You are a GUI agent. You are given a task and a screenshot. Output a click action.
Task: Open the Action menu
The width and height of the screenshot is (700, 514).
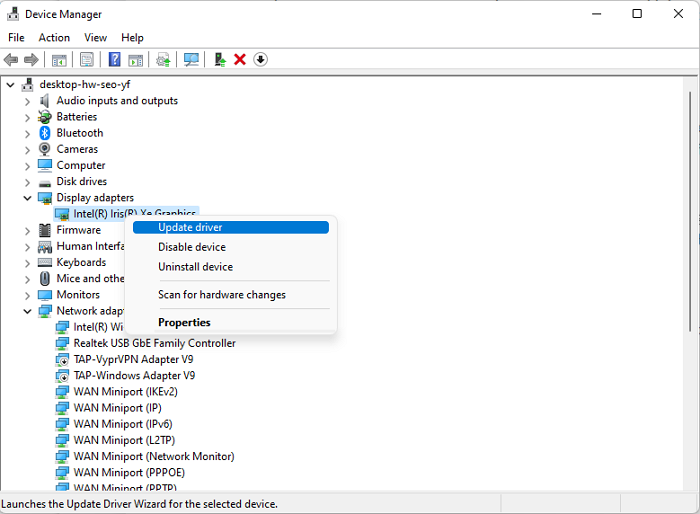(54, 38)
